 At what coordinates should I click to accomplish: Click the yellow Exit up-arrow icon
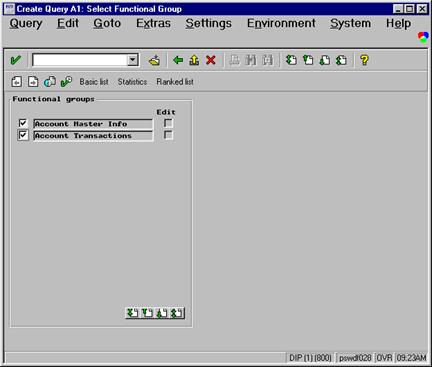(x=194, y=60)
